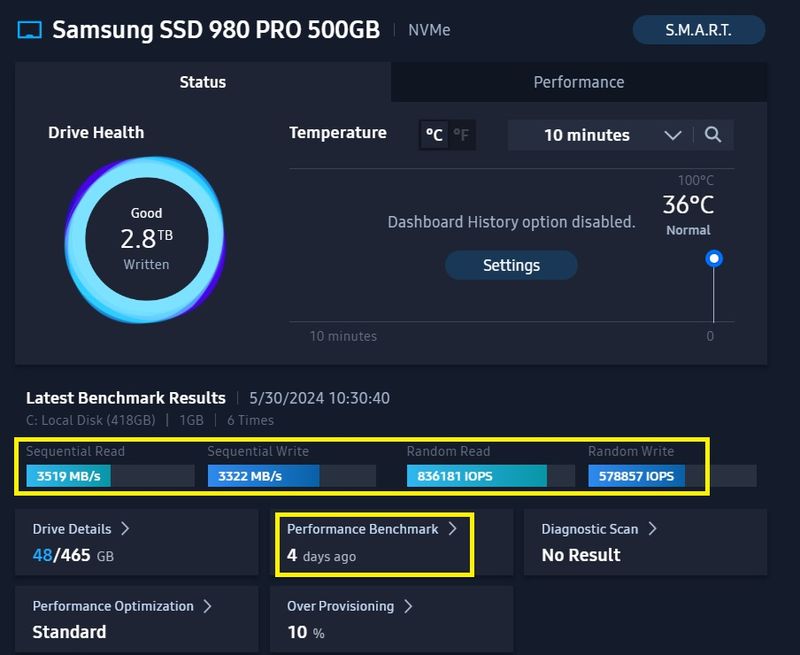Click the 'No Result' diagnostic status text
This screenshot has height=655, width=800.
(581, 555)
